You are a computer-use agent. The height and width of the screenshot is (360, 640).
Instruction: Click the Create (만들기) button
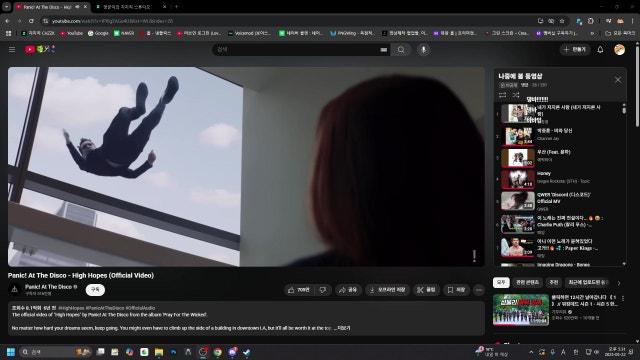[x=575, y=49]
